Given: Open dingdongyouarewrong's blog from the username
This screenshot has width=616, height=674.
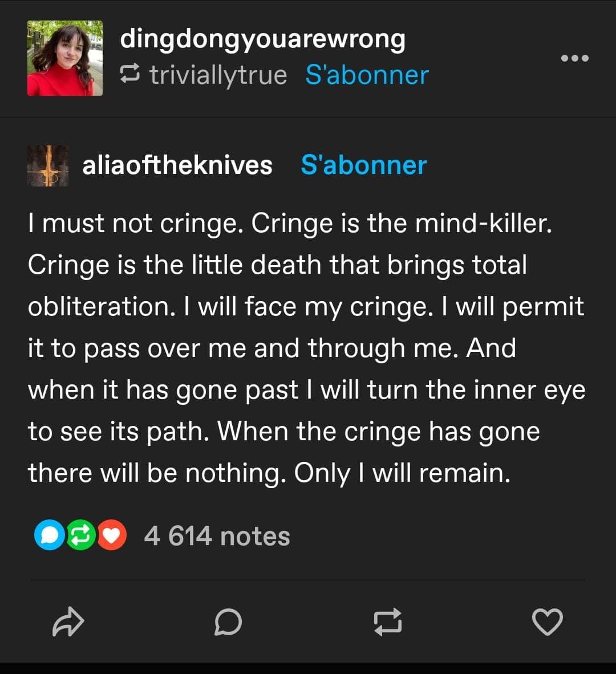Looking at the screenshot, I should coord(262,39).
